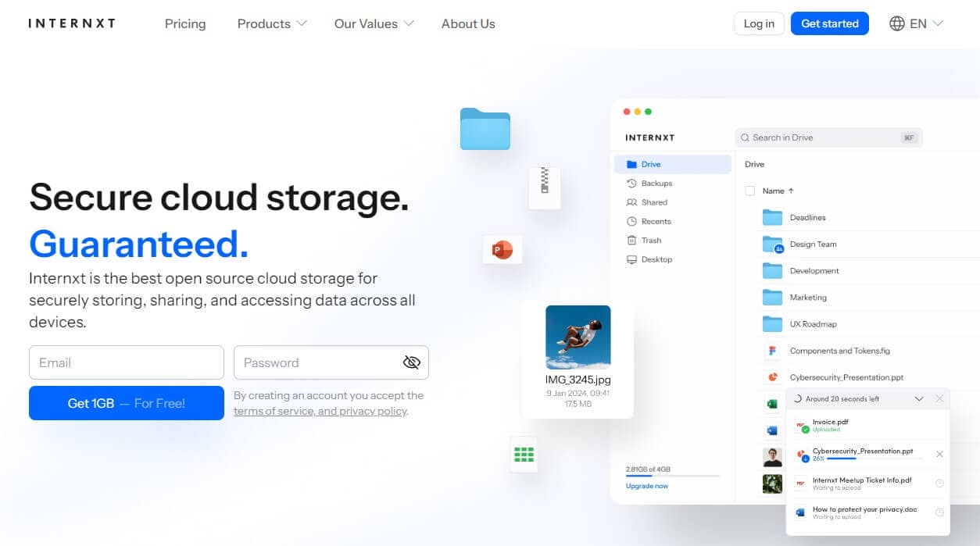Open the Design Team shared folder

(x=813, y=244)
